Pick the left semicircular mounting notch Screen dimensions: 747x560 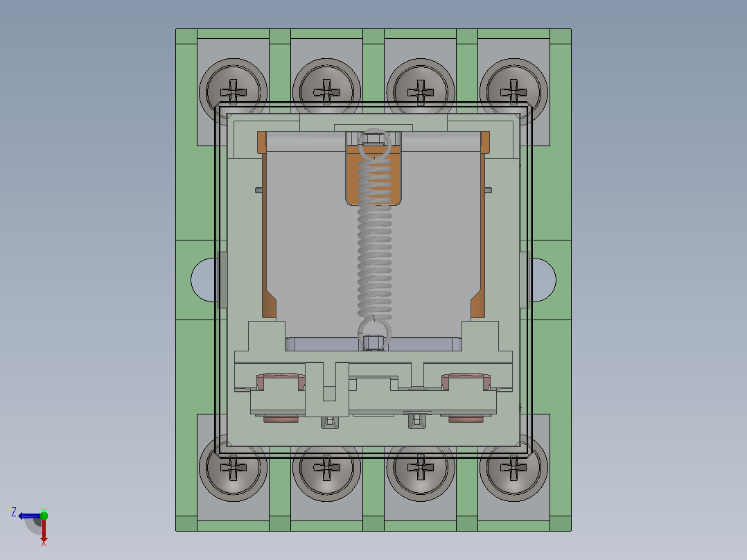pos(204,280)
